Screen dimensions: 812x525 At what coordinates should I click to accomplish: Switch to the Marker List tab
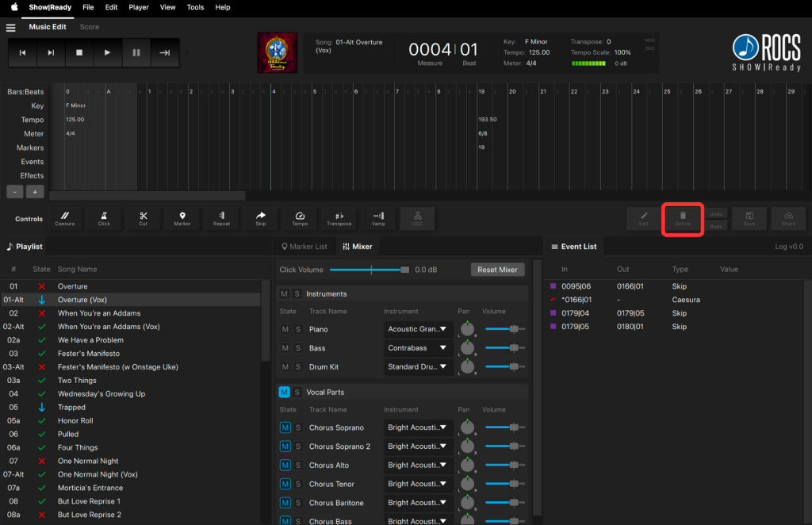click(x=303, y=247)
